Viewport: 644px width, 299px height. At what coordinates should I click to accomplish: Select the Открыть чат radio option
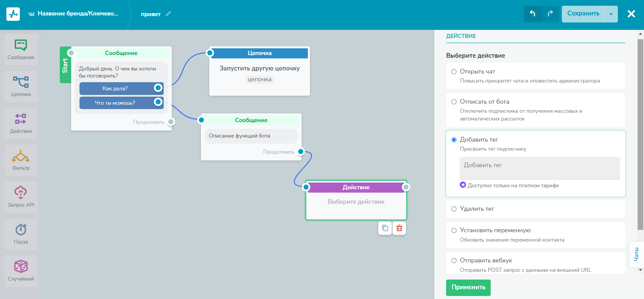coord(454,71)
